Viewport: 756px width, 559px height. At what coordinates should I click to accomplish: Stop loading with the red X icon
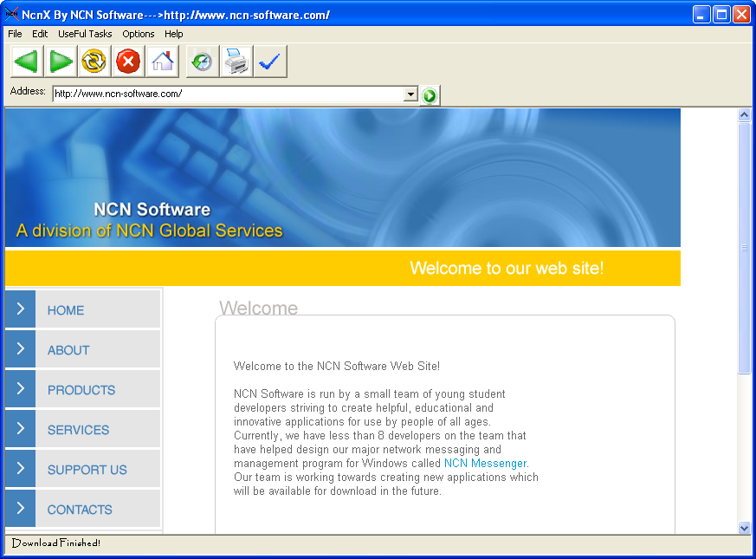click(x=128, y=62)
